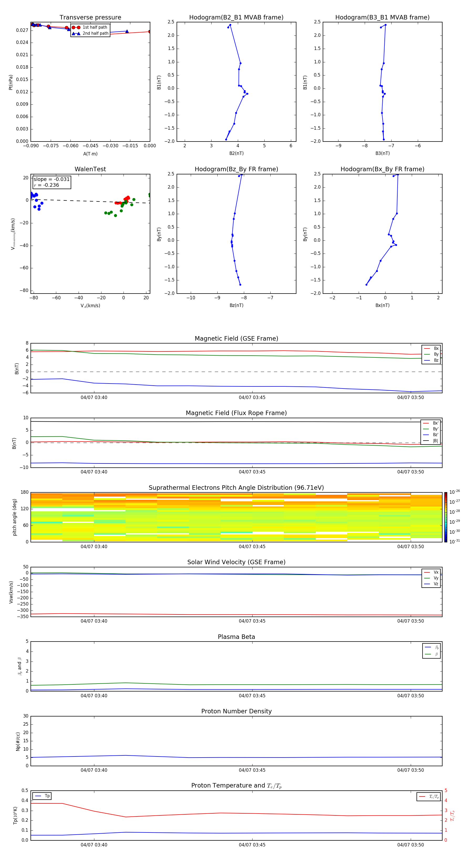Click the pitch angle distribution colorbar
The image size is (473, 868).
point(445,517)
